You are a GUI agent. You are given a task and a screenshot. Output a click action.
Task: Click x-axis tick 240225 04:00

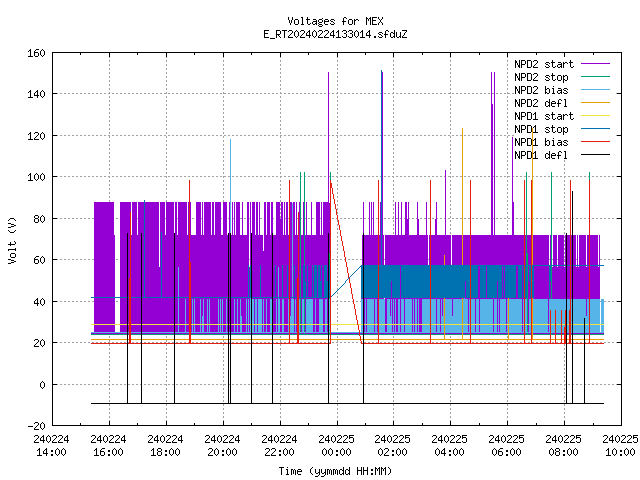[449, 446]
